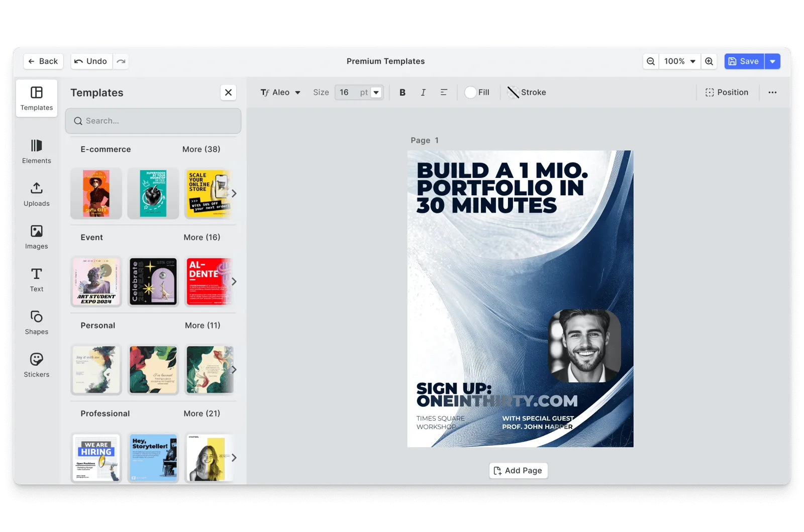Open the Position options

coord(727,92)
